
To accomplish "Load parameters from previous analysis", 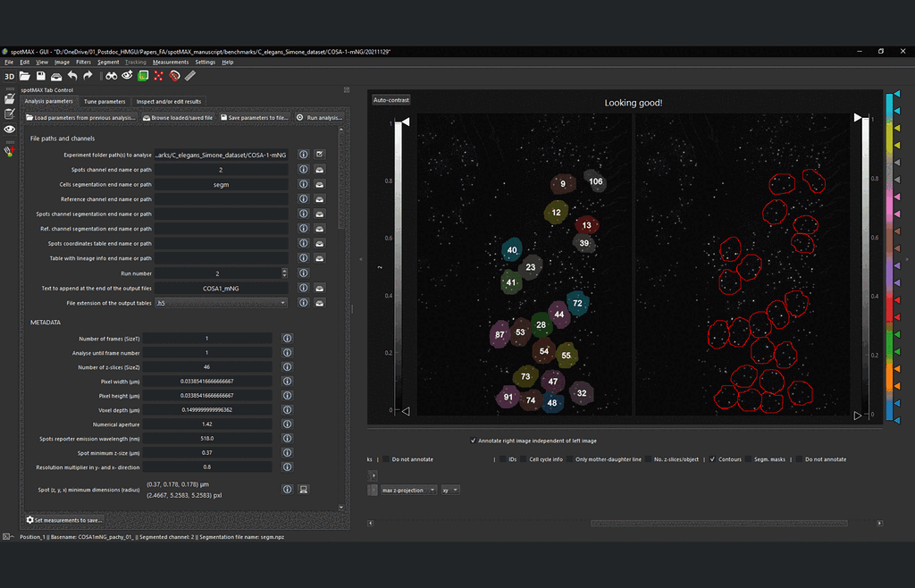I will point(80,117).
